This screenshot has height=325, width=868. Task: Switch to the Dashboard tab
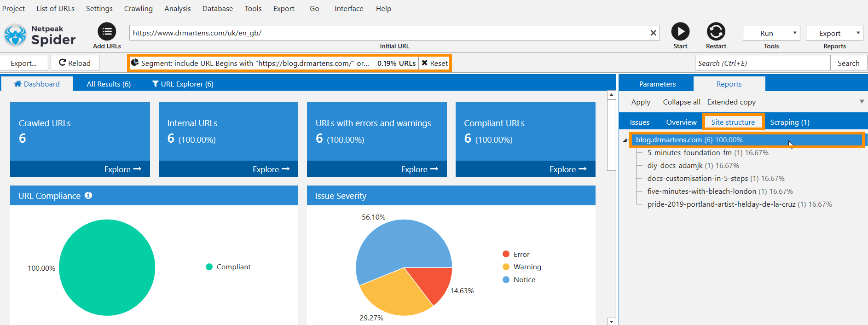point(37,84)
